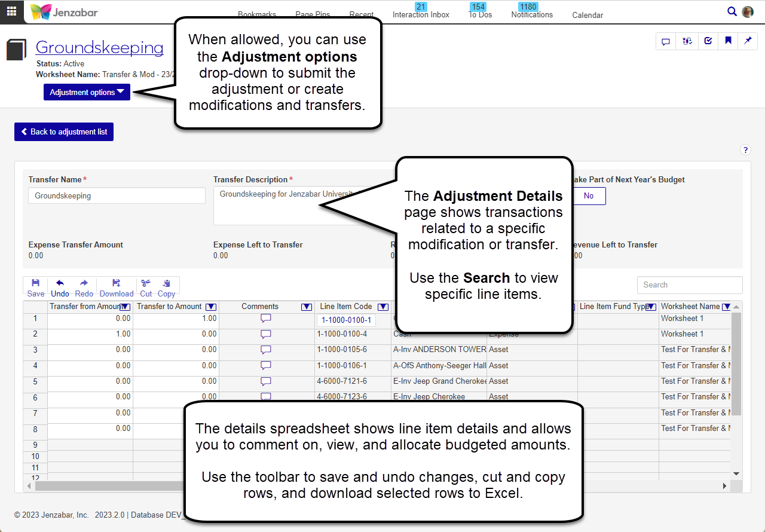Download selected rows to Excel
The width and height of the screenshot is (765, 532).
pos(117,288)
